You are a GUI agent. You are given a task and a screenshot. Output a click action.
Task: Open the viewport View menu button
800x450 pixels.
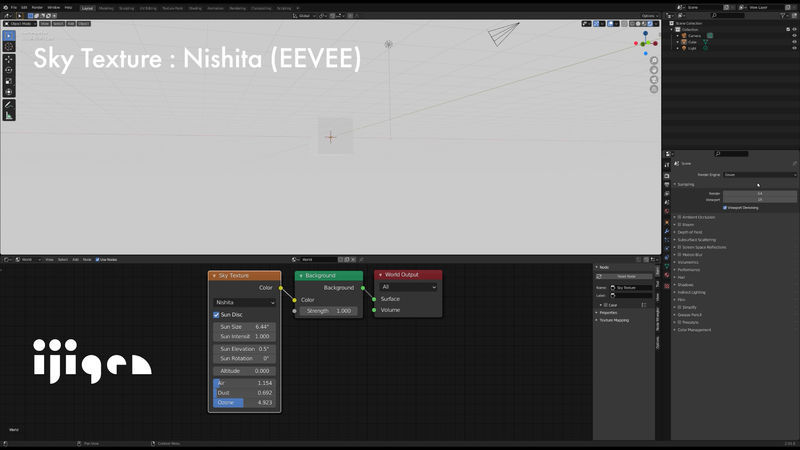pos(45,23)
